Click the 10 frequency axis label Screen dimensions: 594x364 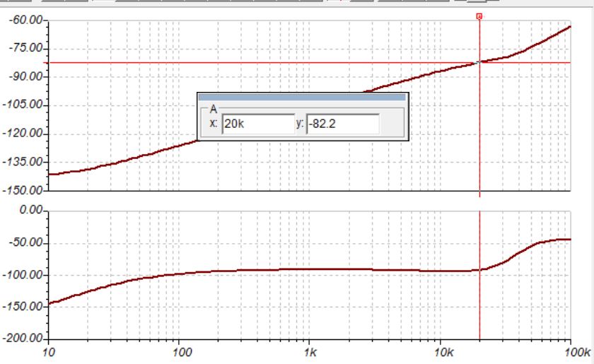coord(48,353)
